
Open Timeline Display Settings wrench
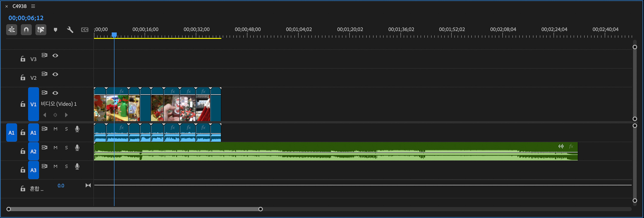pos(70,30)
